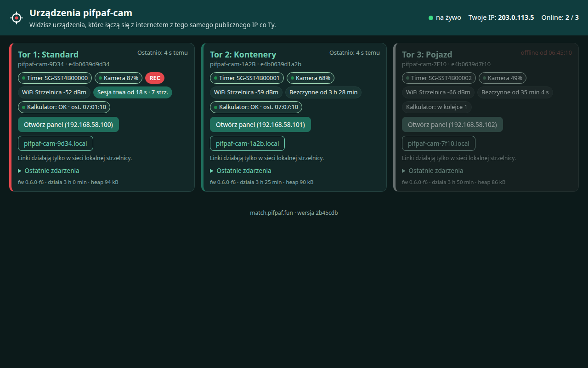Expand Ostatnie zdarzenia in Tor 2: Kontenery
This screenshot has width=588, height=368.
point(241,171)
